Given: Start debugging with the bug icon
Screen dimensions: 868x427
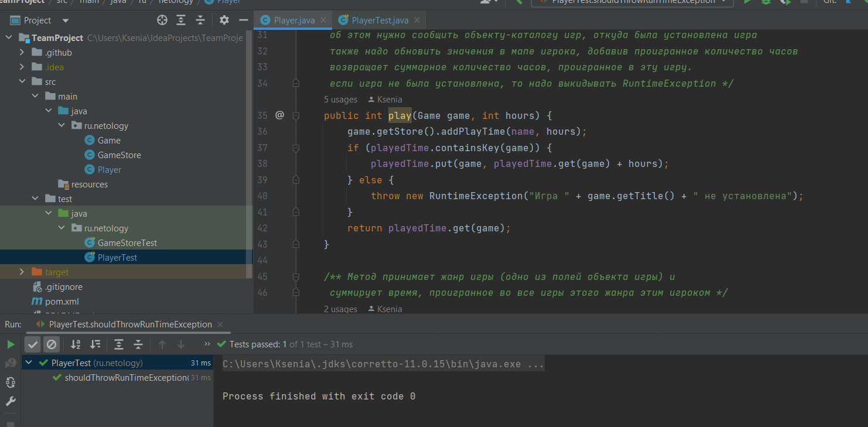Looking at the screenshot, I should coord(765,2).
